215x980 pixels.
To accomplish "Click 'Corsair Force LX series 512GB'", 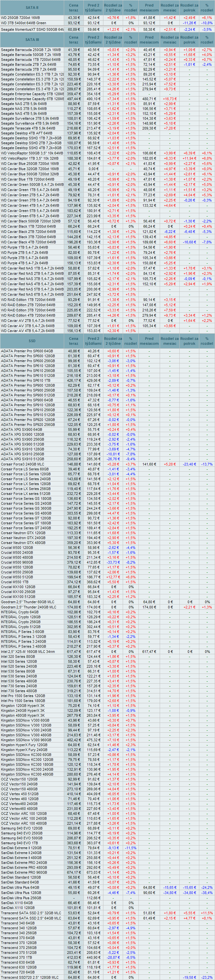I will pyautogui.click(x=26, y=494).
